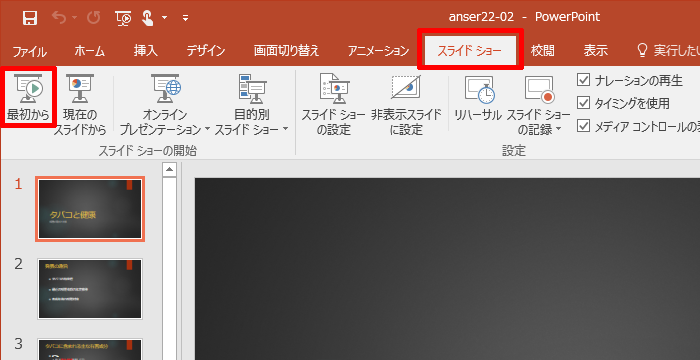Open the ファイル tab
700x360 pixels.
[29, 51]
